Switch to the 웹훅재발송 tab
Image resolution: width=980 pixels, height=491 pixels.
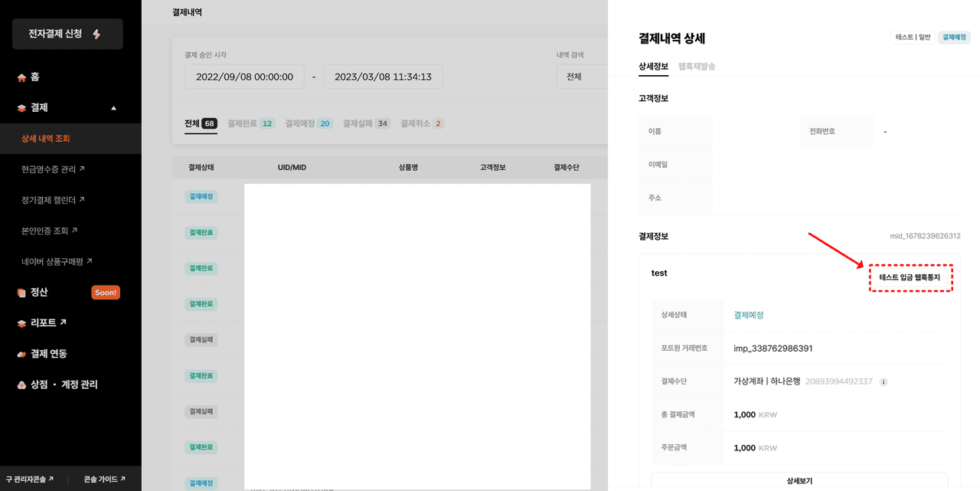click(697, 67)
